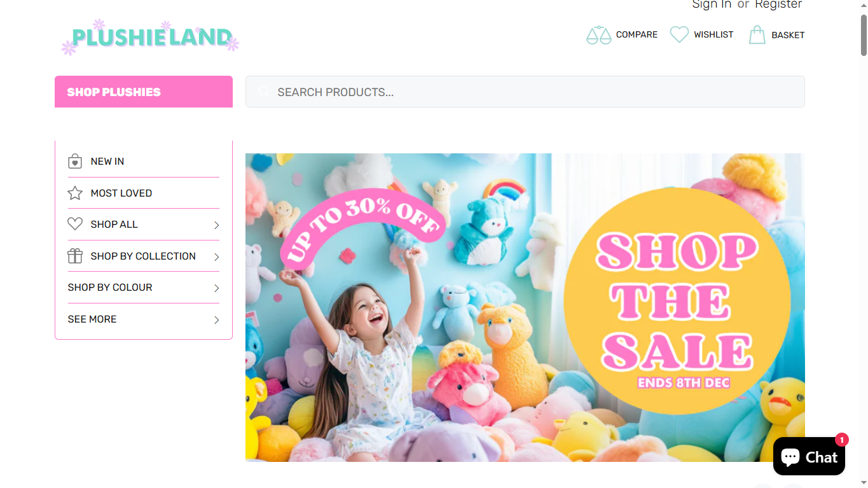Select the Most Loved menu item
Image resolution: width=868 pixels, height=488 pixels.
pyautogui.click(x=144, y=193)
